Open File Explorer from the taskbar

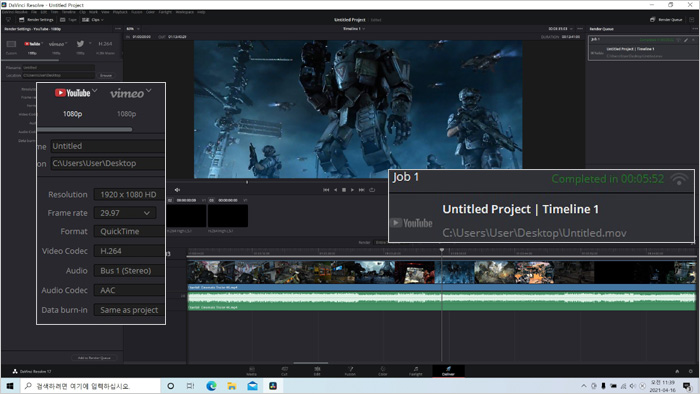point(232,386)
